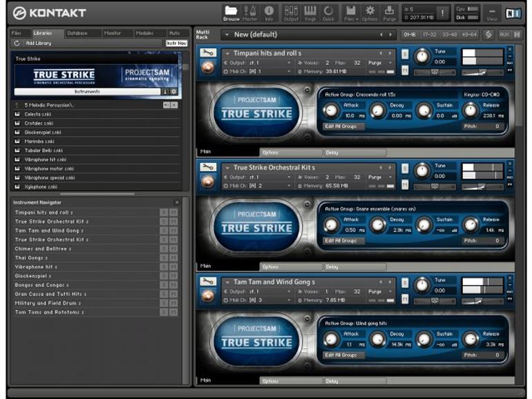Click the True Strike library info icon
The width and height of the screenshot is (532, 399).
[165, 92]
